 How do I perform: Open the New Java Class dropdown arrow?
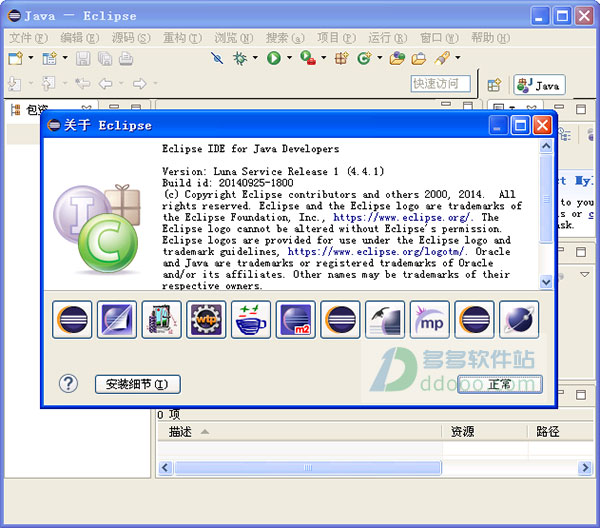(x=380, y=58)
